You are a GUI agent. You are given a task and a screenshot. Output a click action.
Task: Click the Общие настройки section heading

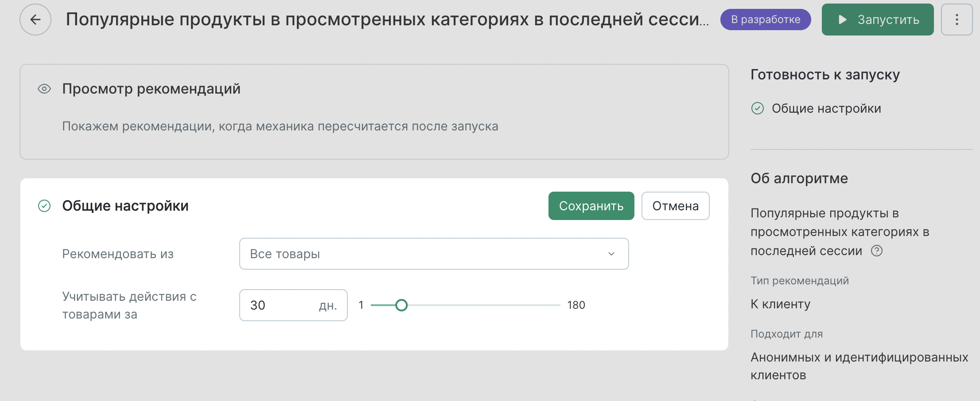pos(125,206)
